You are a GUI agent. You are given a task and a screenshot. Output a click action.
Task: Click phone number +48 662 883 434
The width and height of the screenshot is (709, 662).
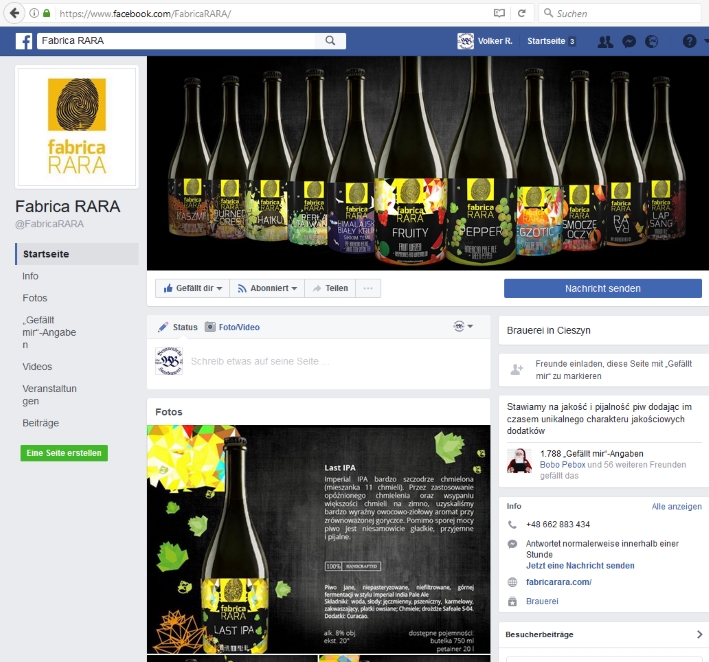coord(558,525)
